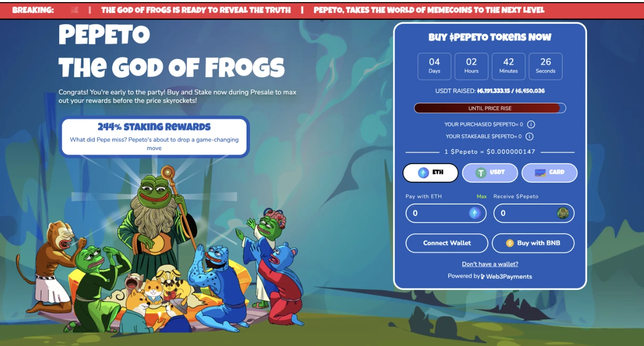644x346 pixels.
Task: Click the info icon beside Your Stakeable $PEPETO
Action: coord(529,137)
